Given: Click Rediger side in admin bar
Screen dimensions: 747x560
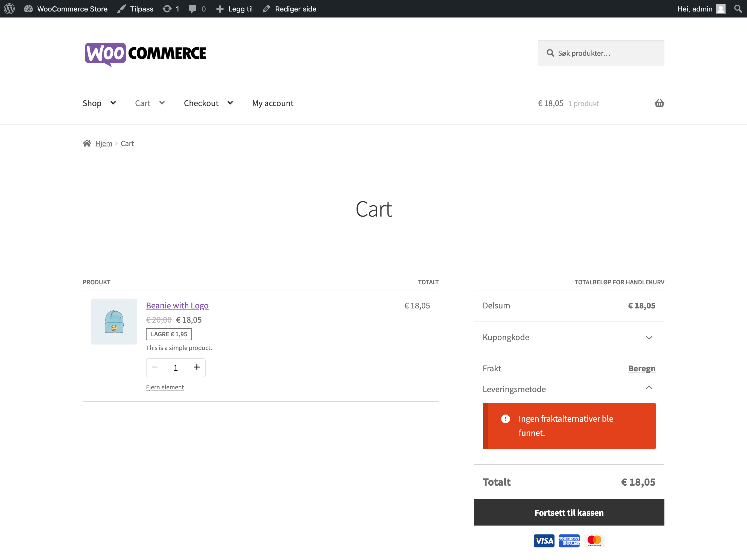Looking at the screenshot, I should pos(289,9).
